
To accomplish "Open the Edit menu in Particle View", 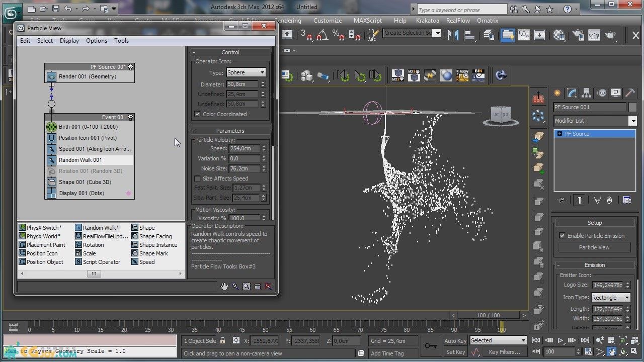I will 25,41.
